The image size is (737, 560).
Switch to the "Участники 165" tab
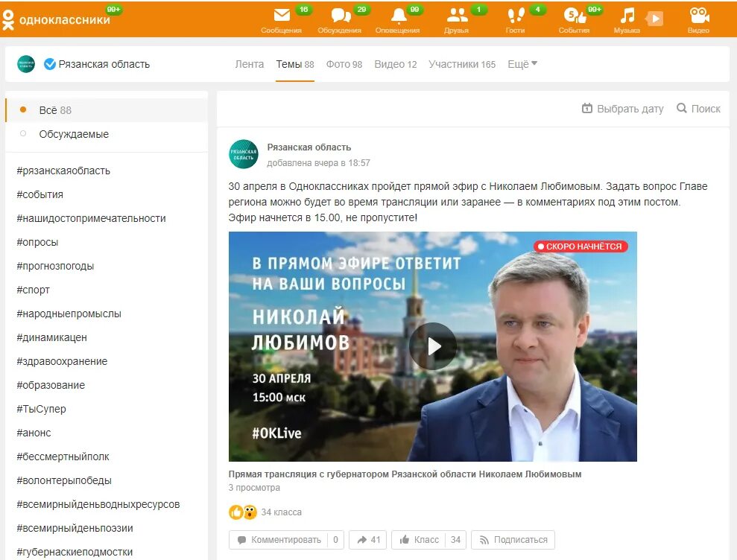coord(461,64)
